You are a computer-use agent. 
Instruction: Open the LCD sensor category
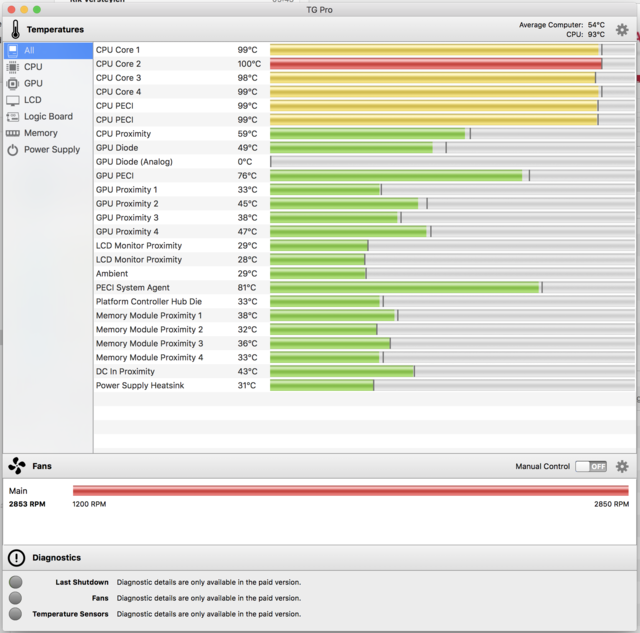pos(49,100)
